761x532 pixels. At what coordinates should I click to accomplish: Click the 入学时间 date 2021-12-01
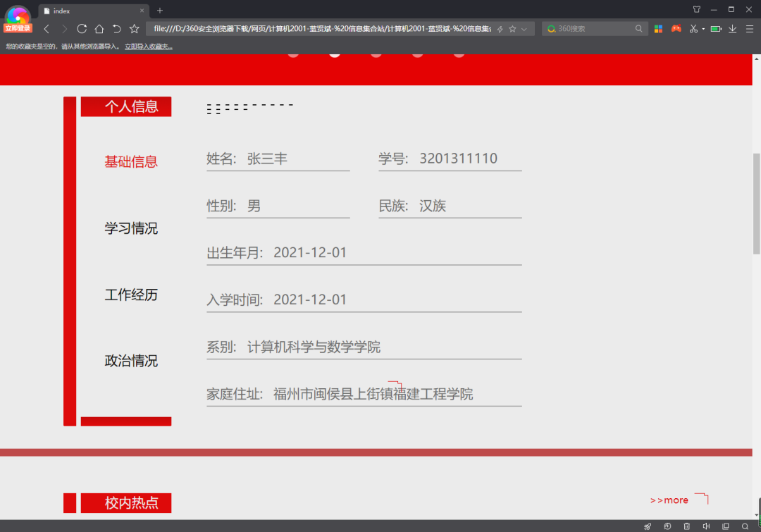click(310, 300)
